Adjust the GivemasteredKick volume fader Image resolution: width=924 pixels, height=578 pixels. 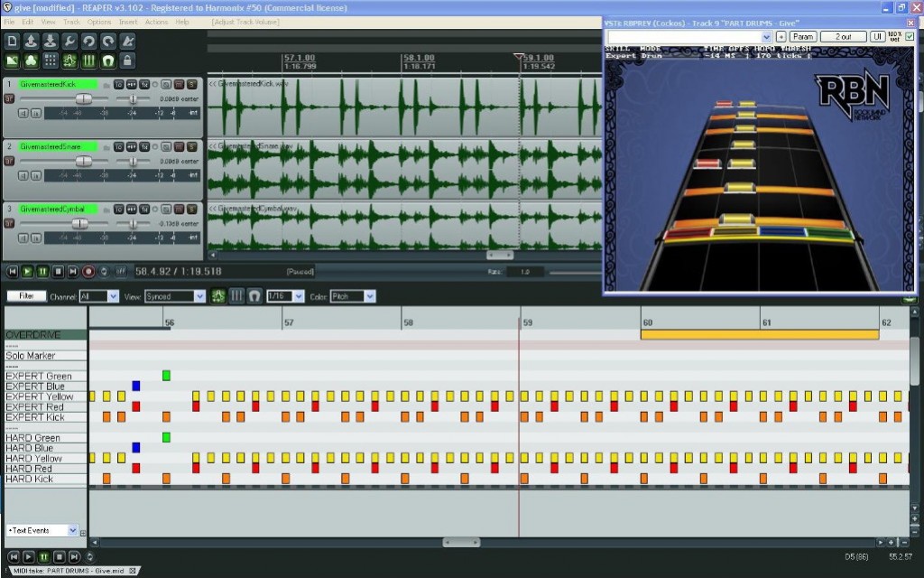pos(84,98)
